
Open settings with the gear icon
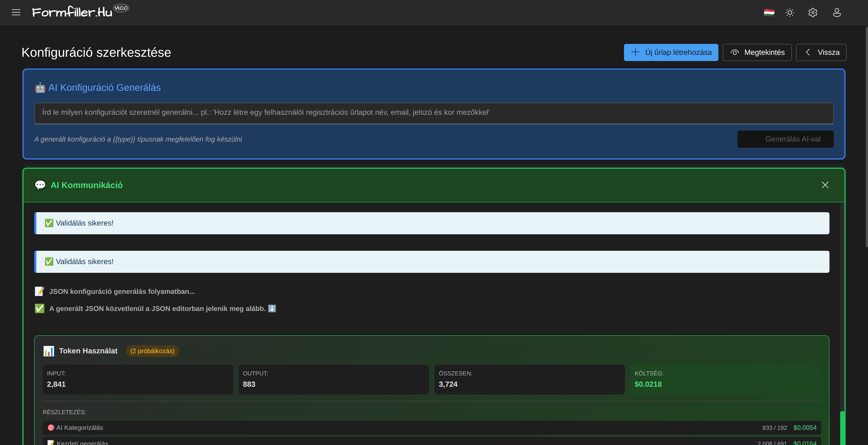pos(812,12)
